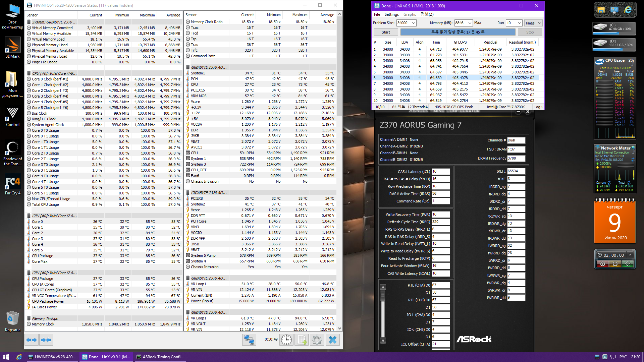Image resolution: width=644 pixels, height=362 pixels.
Task: Click the CAS# Latency (tCL) value field
Action: pos(440,171)
